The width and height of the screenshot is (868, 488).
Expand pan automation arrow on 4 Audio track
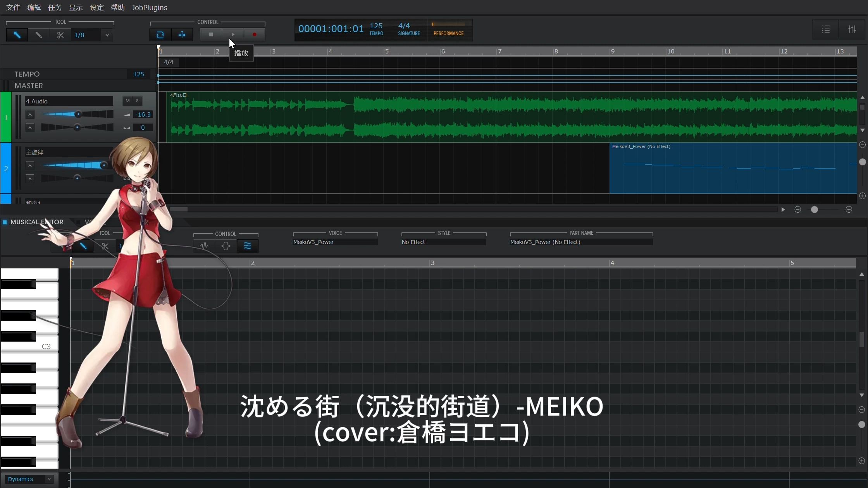pos(30,127)
